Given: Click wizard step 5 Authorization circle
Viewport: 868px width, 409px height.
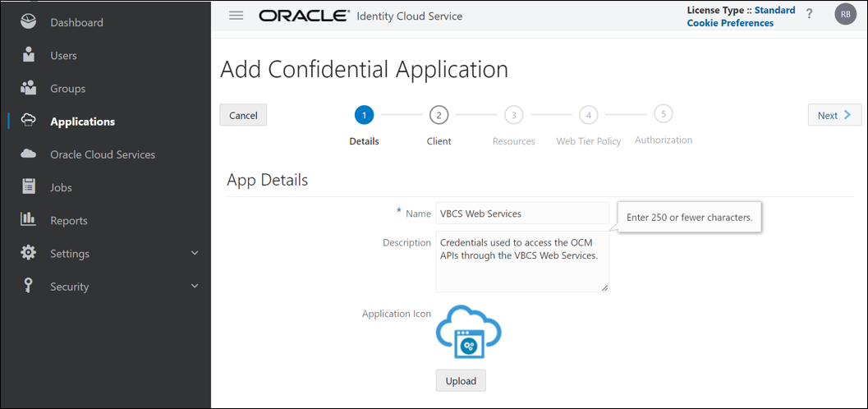Looking at the screenshot, I should [x=664, y=114].
